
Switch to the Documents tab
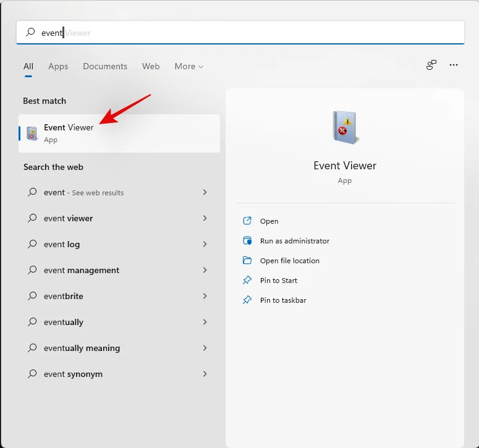(105, 66)
